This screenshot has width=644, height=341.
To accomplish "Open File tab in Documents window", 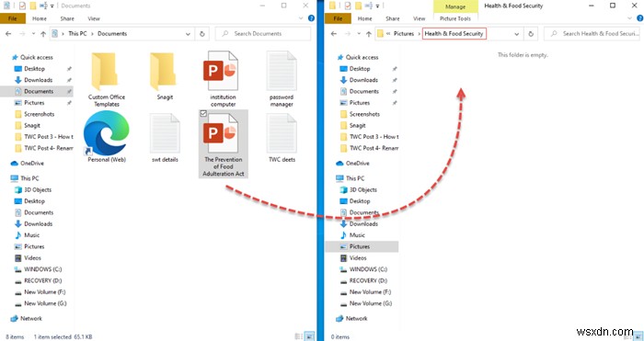I will pyautogui.click(x=13, y=18).
